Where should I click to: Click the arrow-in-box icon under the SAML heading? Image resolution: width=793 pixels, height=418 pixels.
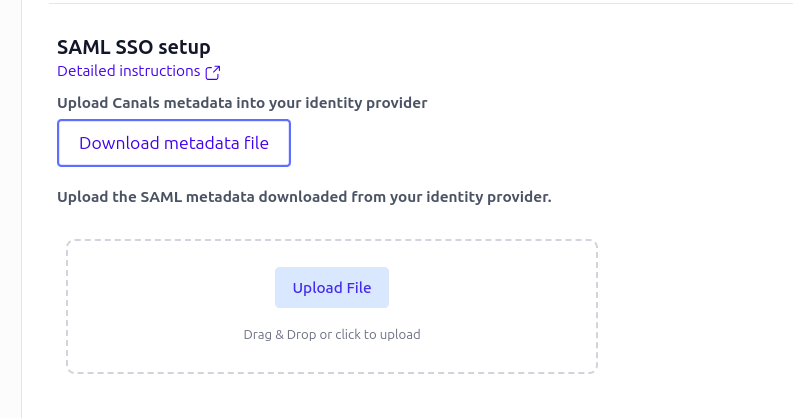click(213, 72)
